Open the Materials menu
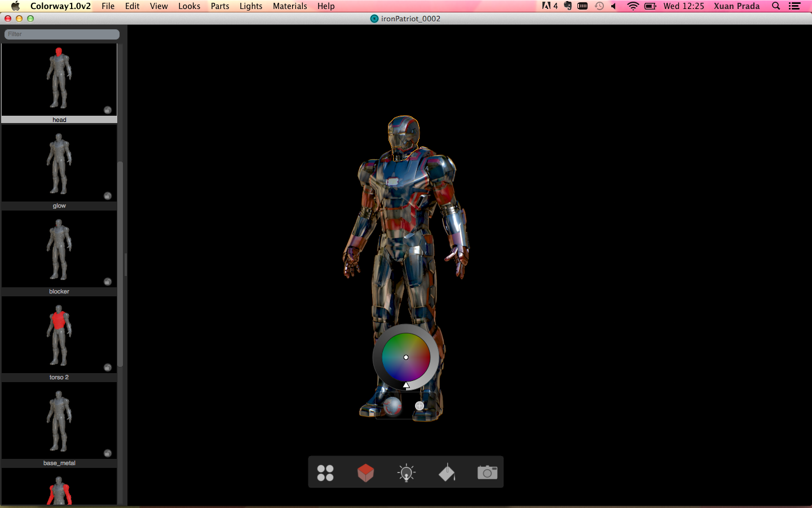This screenshot has height=508, width=812. point(290,6)
